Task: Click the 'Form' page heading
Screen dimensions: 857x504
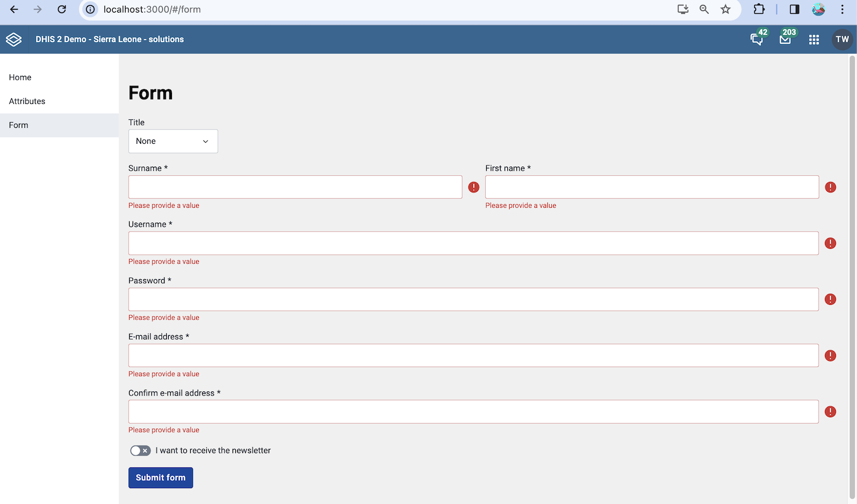Action: coord(150,93)
